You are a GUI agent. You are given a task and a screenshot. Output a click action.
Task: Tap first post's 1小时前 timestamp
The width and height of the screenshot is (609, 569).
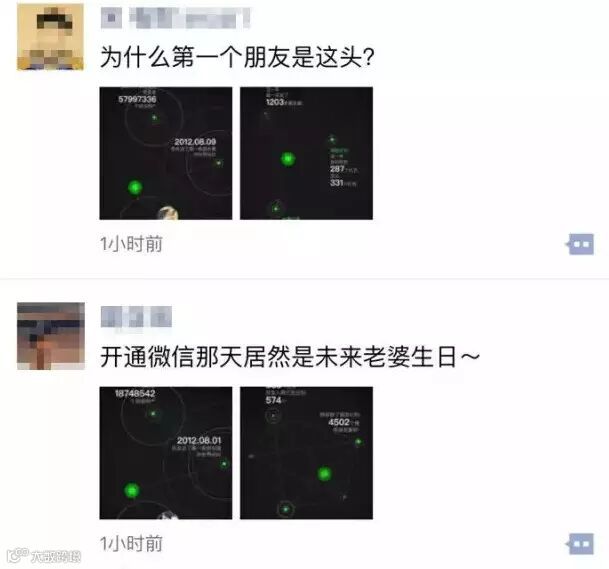point(131,244)
